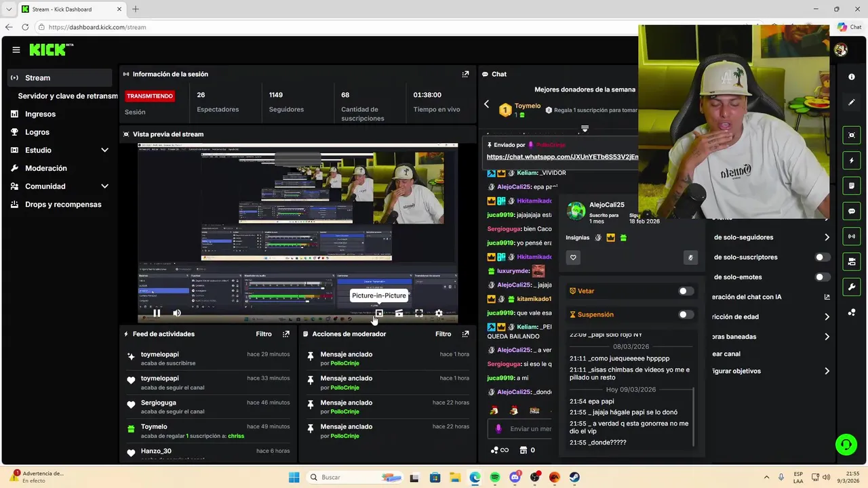Switch preview to theater mode

point(399,313)
